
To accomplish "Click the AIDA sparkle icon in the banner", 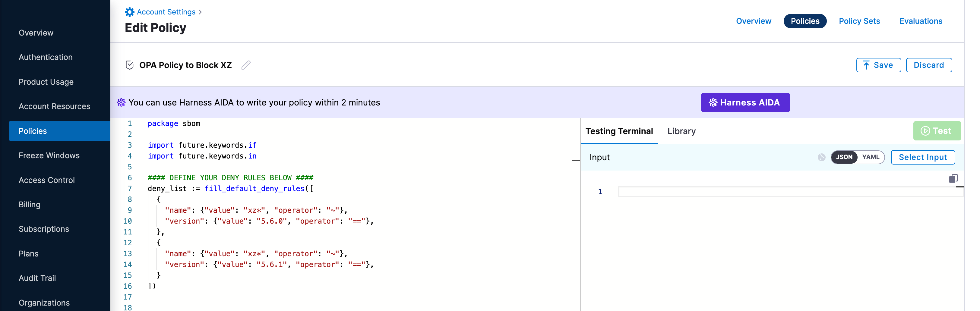I will [x=121, y=103].
